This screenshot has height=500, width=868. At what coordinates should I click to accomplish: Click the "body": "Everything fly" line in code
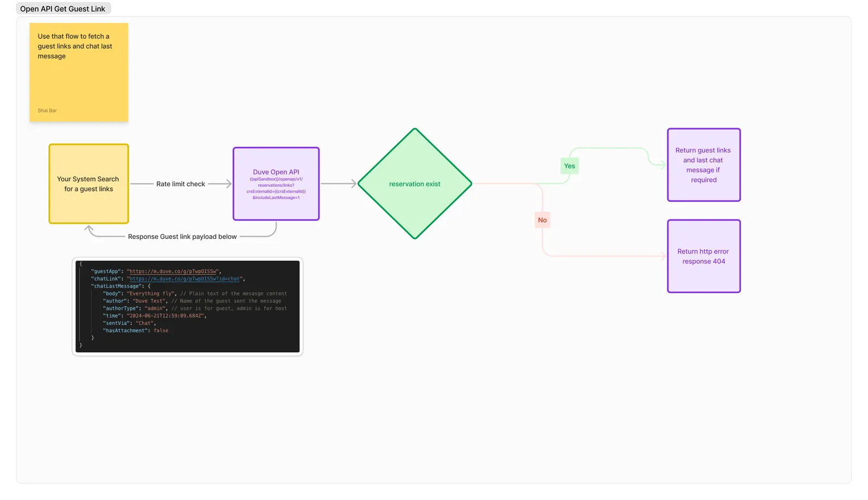[x=195, y=294]
